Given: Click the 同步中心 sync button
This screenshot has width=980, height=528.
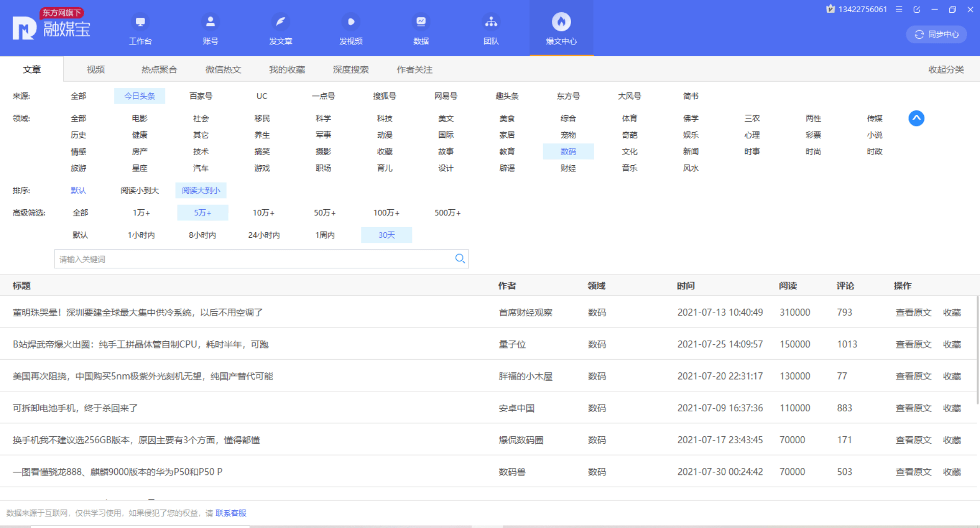Looking at the screenshot, I should coord(936,34).
